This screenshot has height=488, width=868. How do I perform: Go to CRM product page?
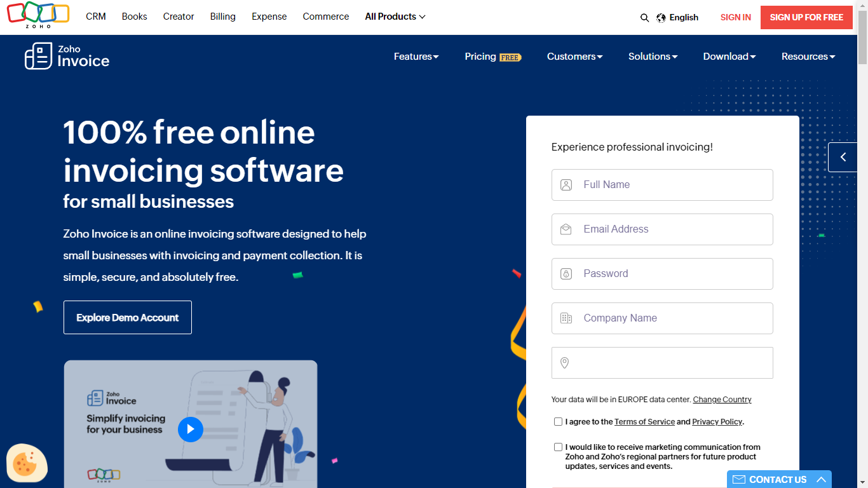click(96, 17)
